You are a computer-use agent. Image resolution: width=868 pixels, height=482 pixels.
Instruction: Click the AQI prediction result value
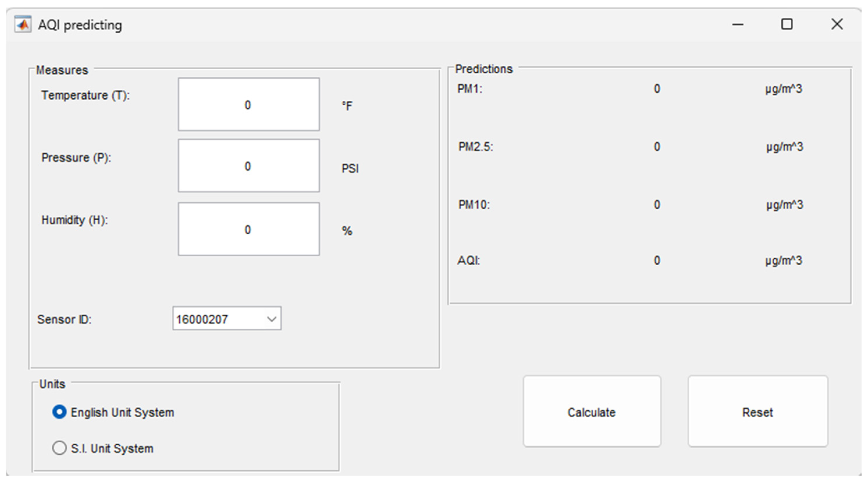(x=657, y=261)
